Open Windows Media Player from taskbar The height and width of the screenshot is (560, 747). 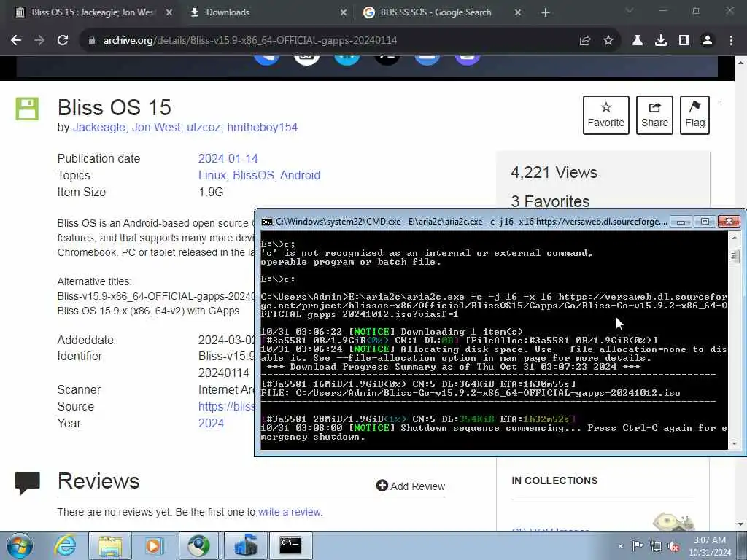[154, 545]
